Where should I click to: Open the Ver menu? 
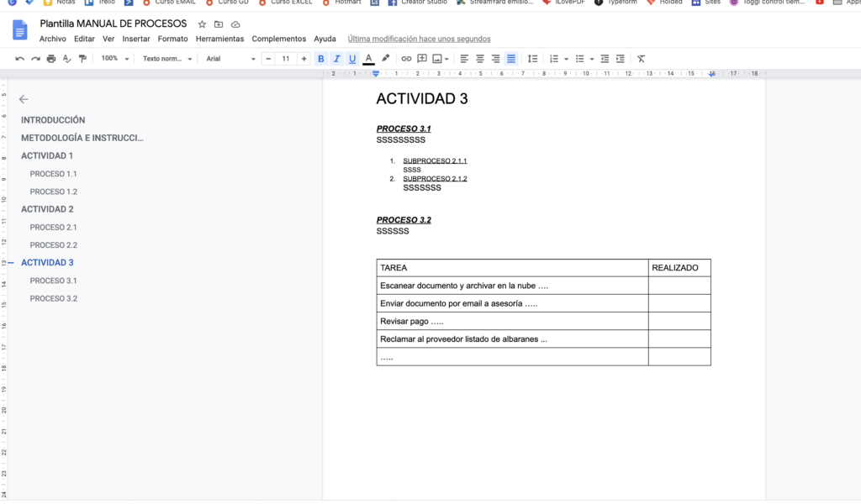coord(108,39)
